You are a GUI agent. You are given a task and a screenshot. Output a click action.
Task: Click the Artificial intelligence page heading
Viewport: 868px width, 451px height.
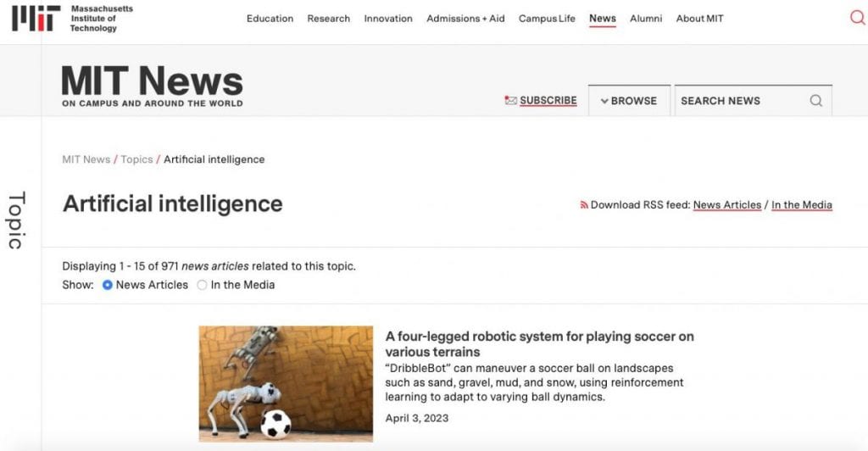click(173, 204)
